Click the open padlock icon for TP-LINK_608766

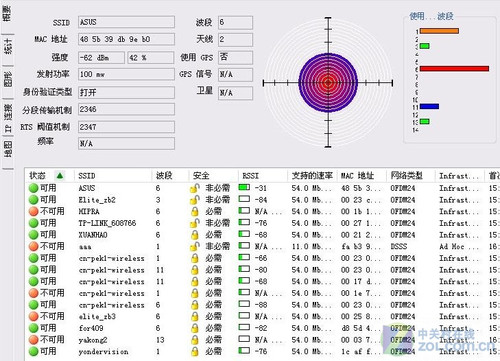(x=195, y=223)
